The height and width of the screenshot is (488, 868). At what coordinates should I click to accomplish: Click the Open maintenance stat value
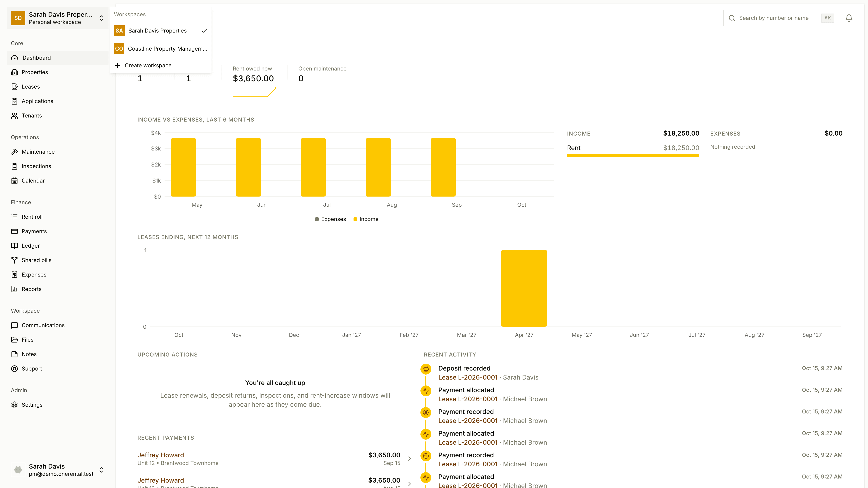tap(301, 79)
